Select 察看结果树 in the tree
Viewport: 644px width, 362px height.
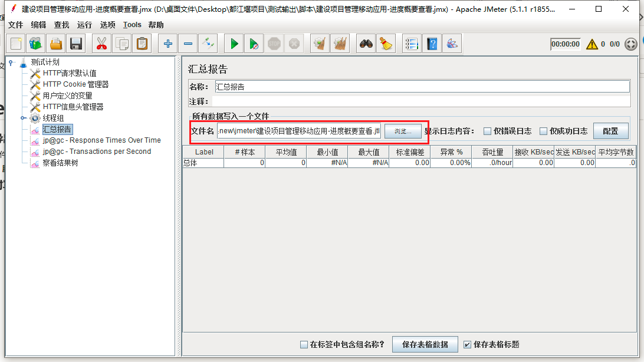coord(60,163)
